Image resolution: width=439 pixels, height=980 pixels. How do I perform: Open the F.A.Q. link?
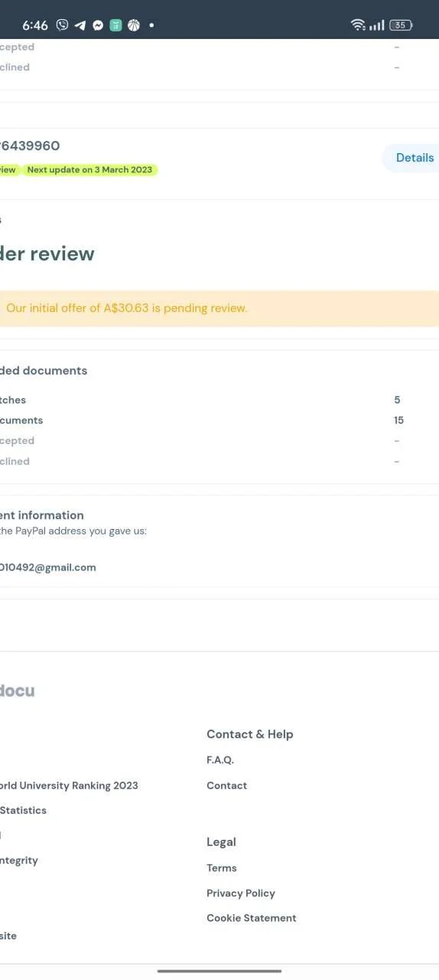pyautogui.click(x=220, y=760)
